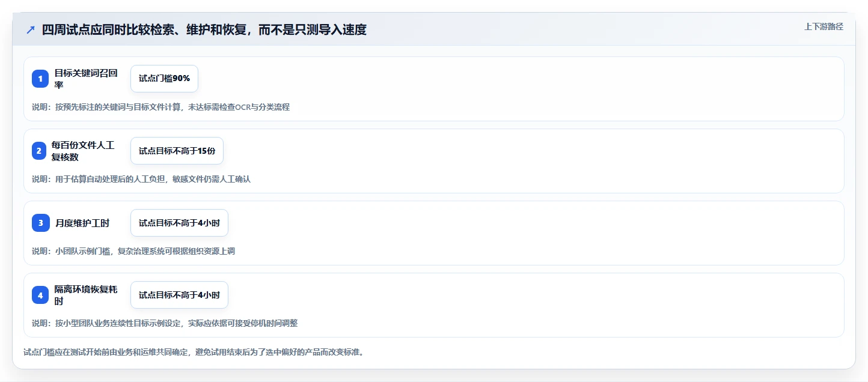Select the panel title 四周试点应同时比较检索、维护和恢复
The height and width of the screenshot is (382, 868).
click(204, 29)
